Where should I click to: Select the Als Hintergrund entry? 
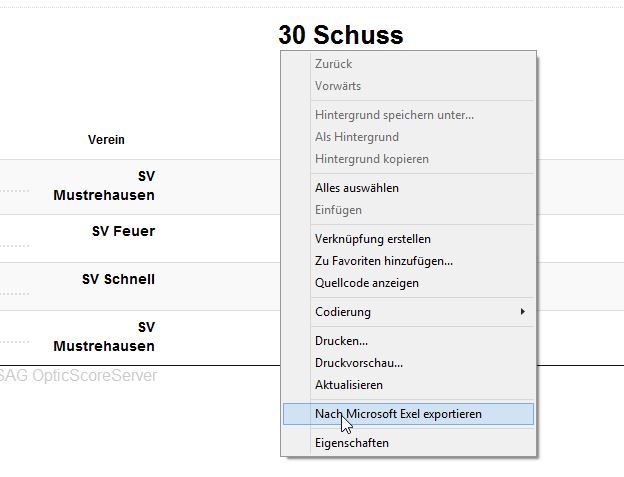coord(356,137)
